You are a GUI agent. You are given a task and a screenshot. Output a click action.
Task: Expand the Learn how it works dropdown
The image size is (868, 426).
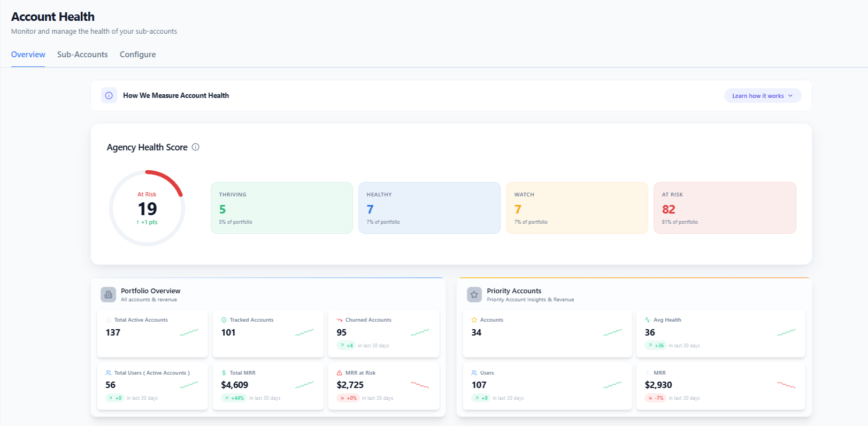click(x=763, y=96)
